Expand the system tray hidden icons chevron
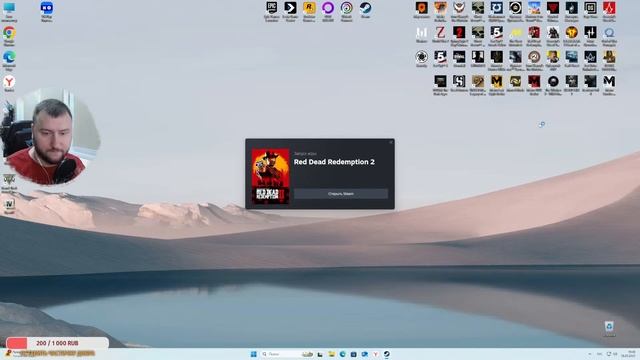The width and height of the screenshot is (640, 360). coord(589,354)
